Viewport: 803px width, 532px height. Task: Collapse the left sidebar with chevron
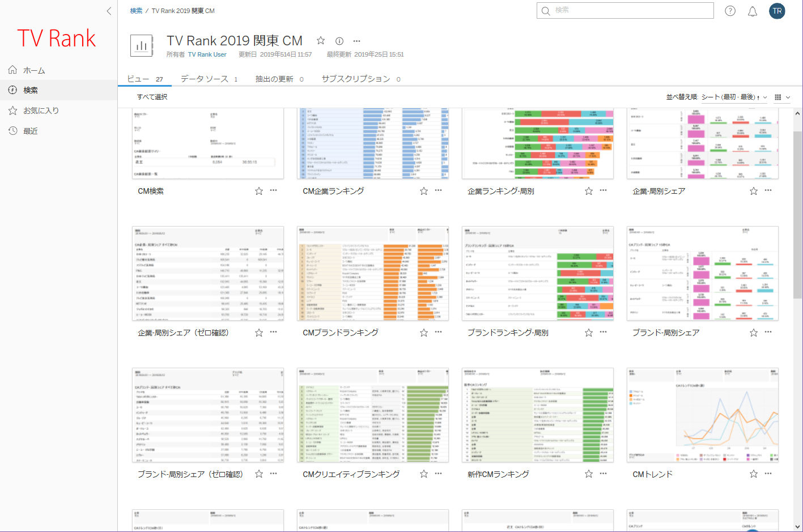(x=109, y=11)
